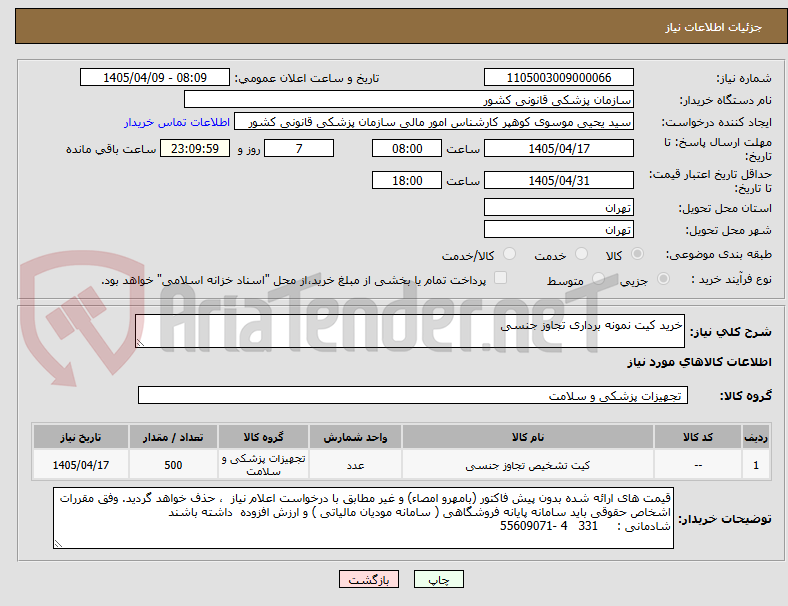The image size is (788, 606).
Task: Click deadline time field 08:00
Action: [407, 148]
